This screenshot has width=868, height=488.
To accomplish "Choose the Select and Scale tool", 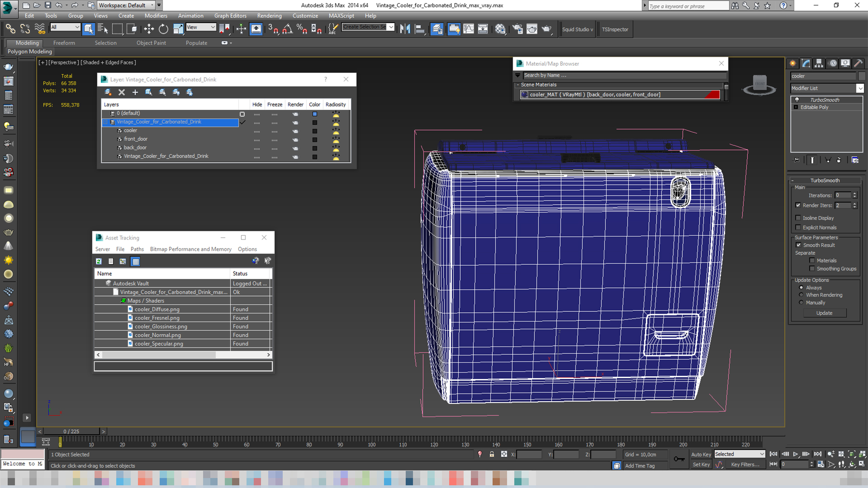I will [x=178, y=29].
